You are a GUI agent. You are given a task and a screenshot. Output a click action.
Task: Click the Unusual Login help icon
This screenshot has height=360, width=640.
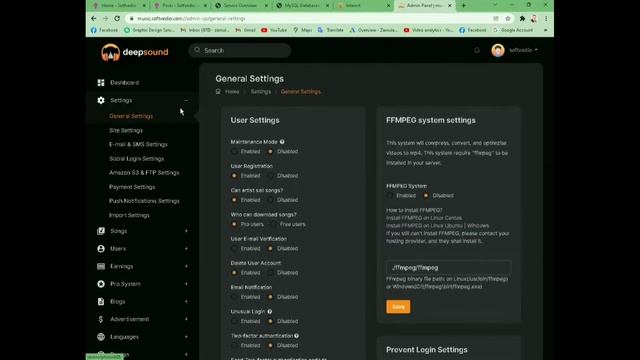click(269, 311)
